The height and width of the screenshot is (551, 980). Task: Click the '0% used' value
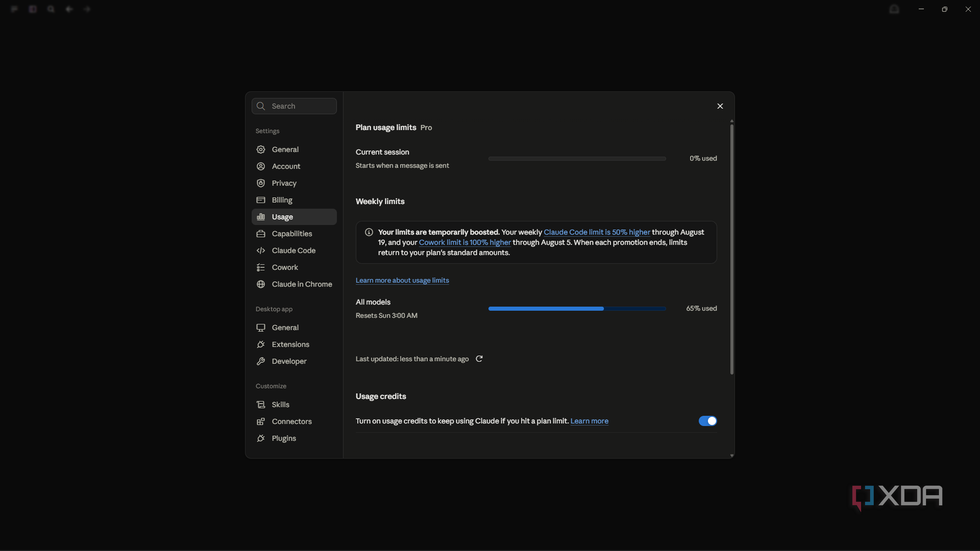coord(703,159)
